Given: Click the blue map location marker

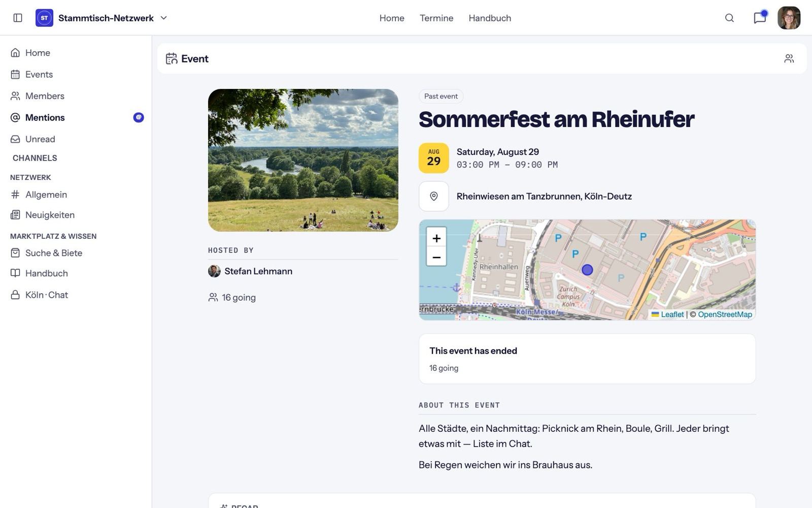Looking at the screenshot, I should click(x=587, y=270).
